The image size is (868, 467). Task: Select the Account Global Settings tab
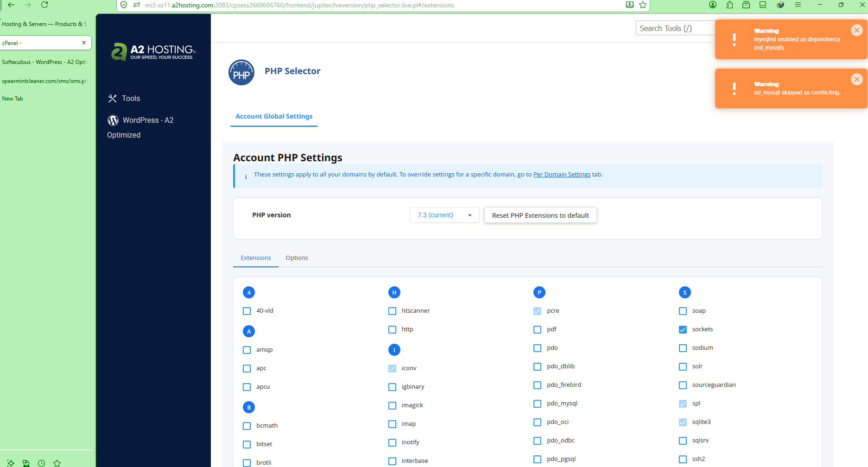(x=274, y=116)
